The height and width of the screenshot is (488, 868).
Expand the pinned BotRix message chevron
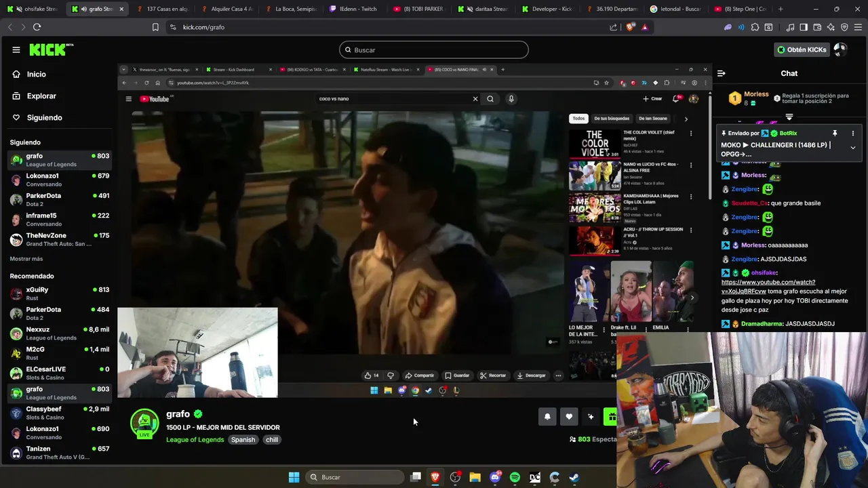tap(852, 148)
